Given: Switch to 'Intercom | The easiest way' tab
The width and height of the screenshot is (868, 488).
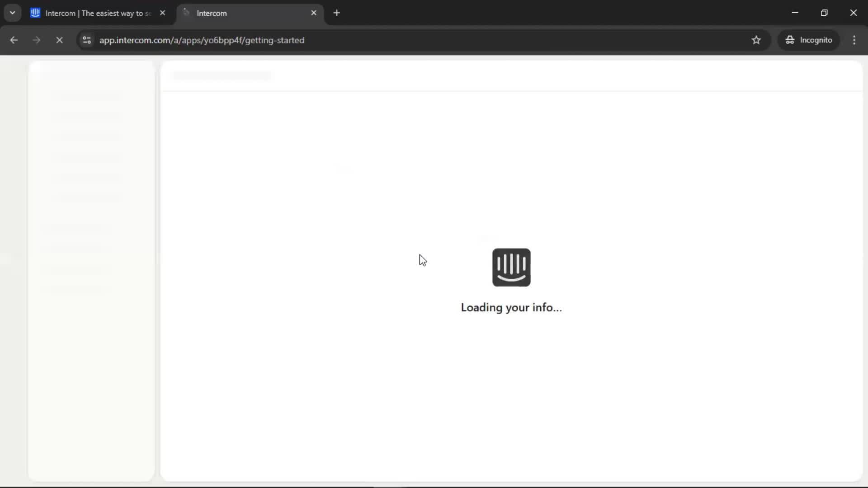Looking at the screenshot, I should [x=99, y=13].
